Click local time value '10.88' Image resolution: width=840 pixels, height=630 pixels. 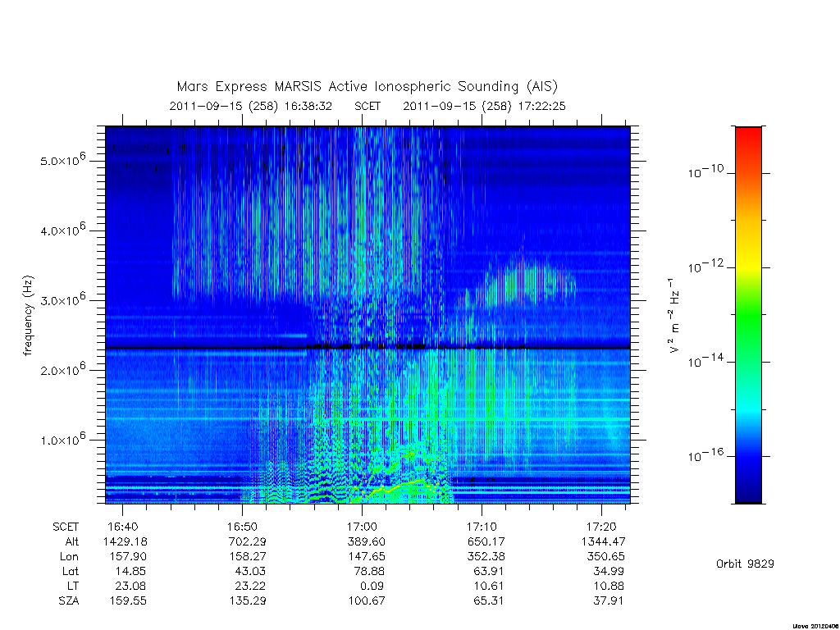609,586
